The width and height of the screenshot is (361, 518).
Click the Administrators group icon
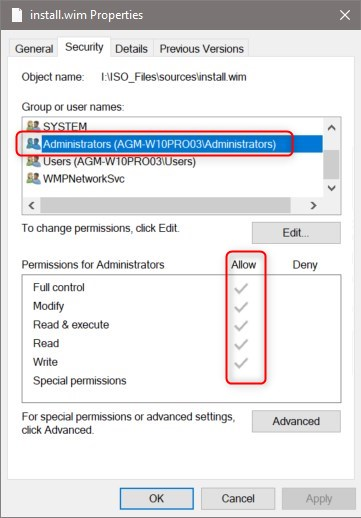[x=33, y=144]
